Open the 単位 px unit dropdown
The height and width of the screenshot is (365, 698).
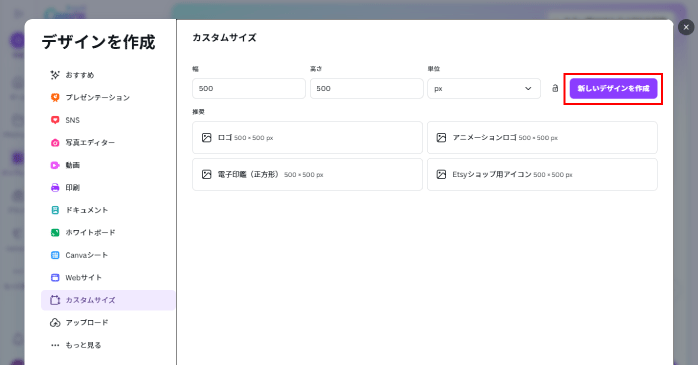coord(484,89)
